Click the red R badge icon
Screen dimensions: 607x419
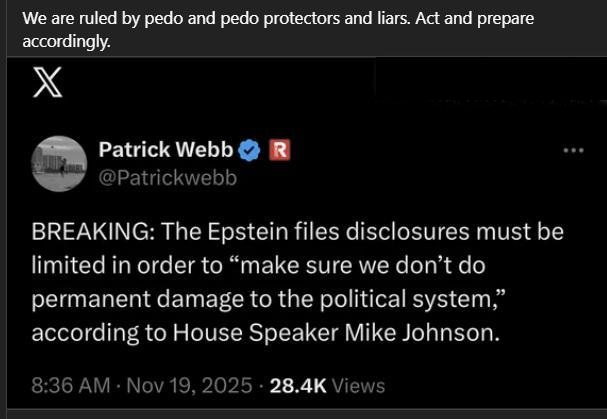pyautogui.click(x=279, y=150)
